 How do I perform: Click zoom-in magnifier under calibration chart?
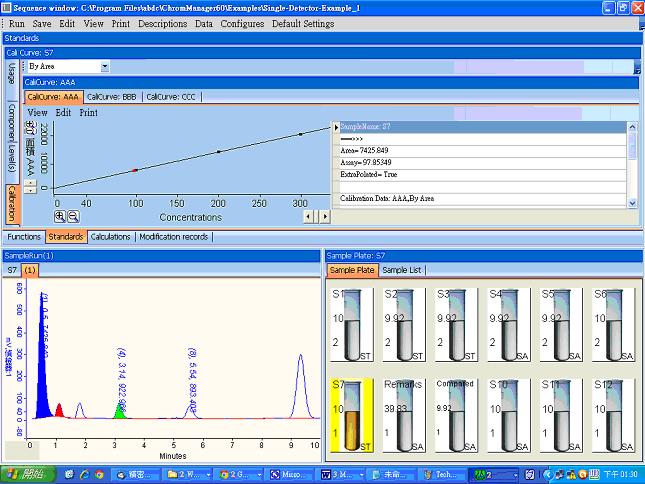click(60, 217)
